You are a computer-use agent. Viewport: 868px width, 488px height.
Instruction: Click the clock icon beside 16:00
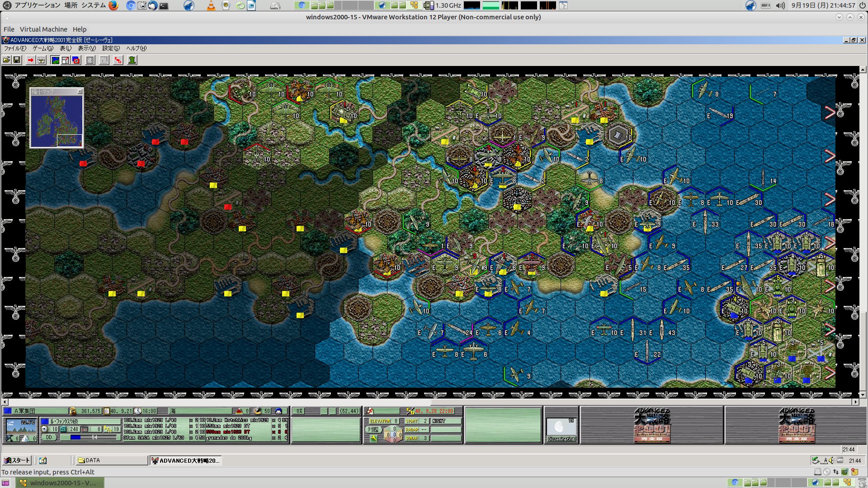coord(139,411)
